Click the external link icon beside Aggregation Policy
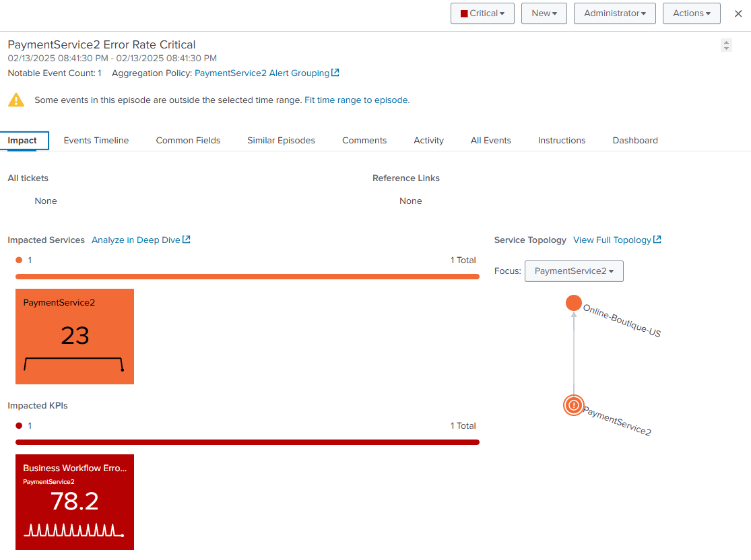 click(x=335, y=73)
